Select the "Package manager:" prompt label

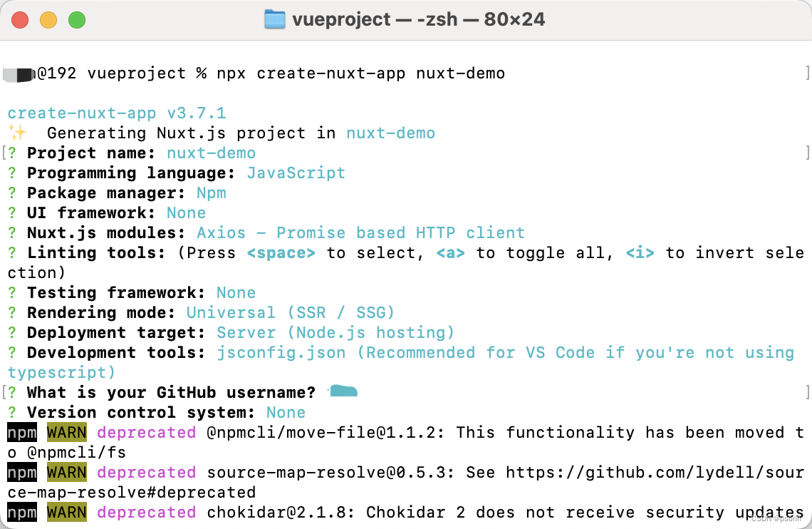point(106,193)
